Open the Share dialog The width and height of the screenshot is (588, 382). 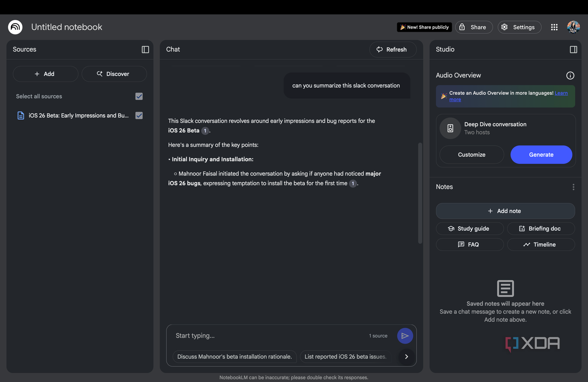click(474, 27)
